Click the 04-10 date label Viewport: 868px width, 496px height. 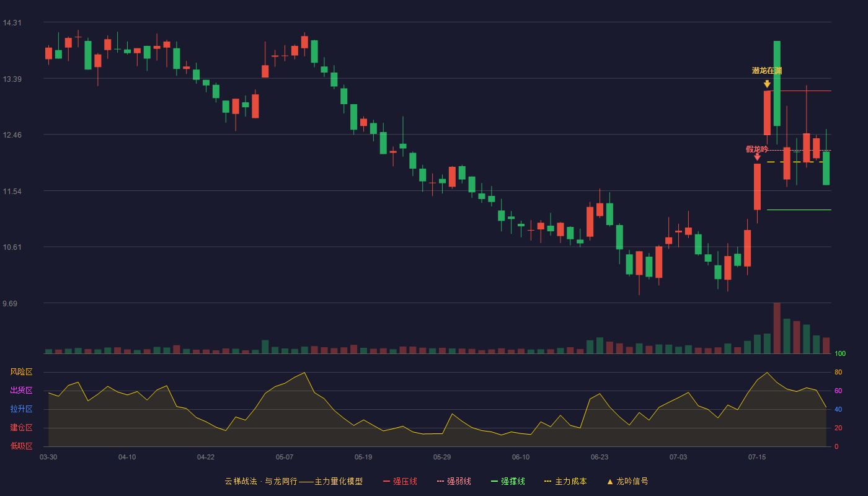[x=127, y=457]
